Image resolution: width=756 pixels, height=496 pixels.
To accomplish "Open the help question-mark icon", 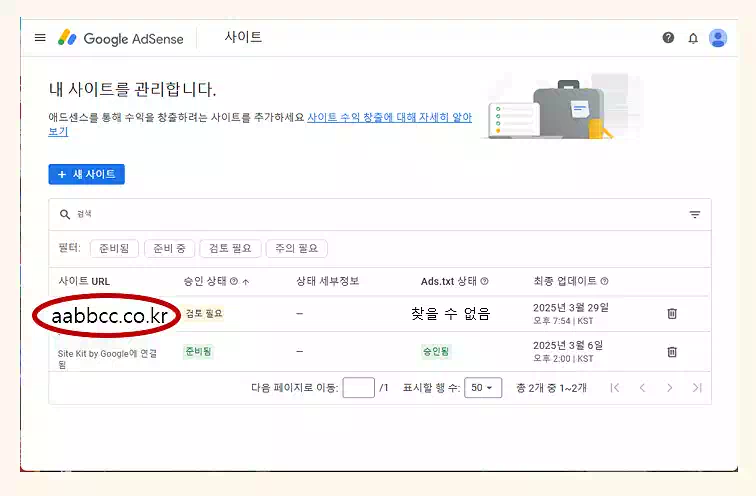I will (668, 38).
